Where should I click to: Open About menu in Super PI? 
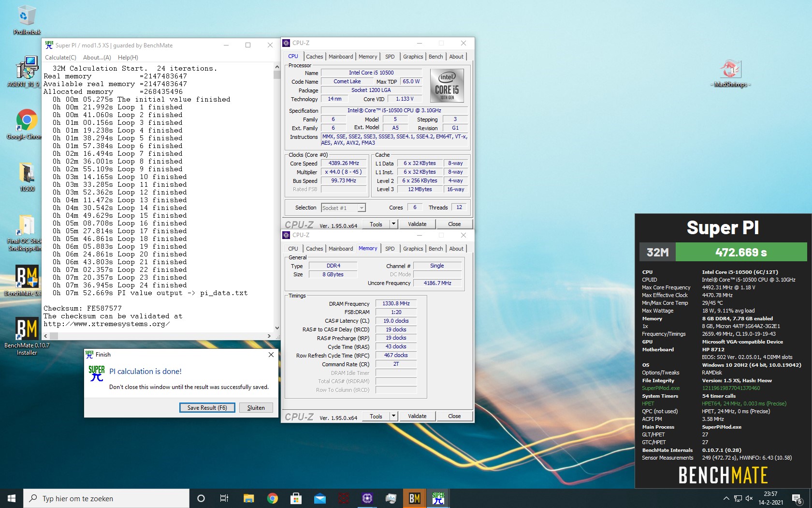(97, 57)
